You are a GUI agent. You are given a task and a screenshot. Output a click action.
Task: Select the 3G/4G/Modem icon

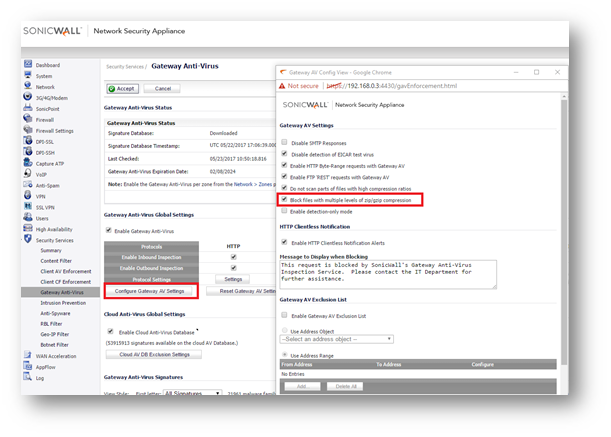(28, 97)
